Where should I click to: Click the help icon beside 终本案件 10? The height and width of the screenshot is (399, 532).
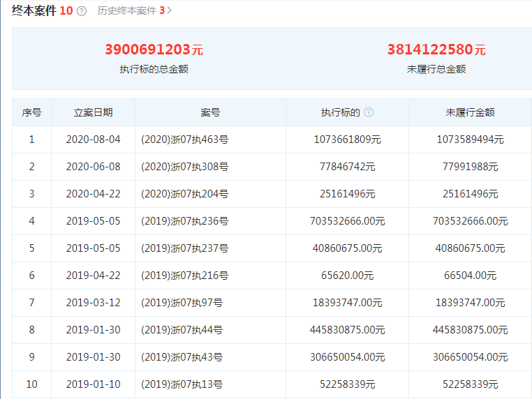click(x=82, y=11)
